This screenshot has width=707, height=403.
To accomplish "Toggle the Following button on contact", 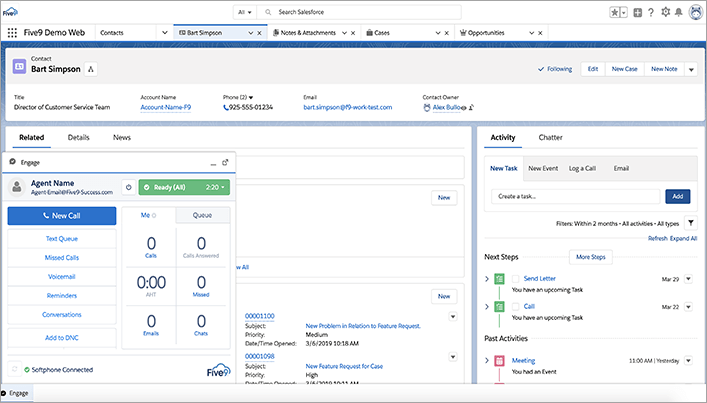I will (x=555, y=69).
